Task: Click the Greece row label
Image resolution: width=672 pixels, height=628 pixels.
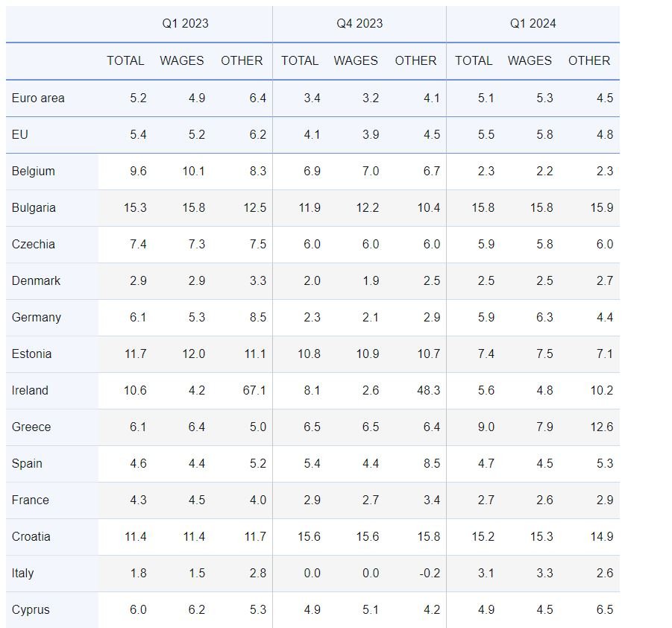Action: pyautogui.click(x=31, y=427)
